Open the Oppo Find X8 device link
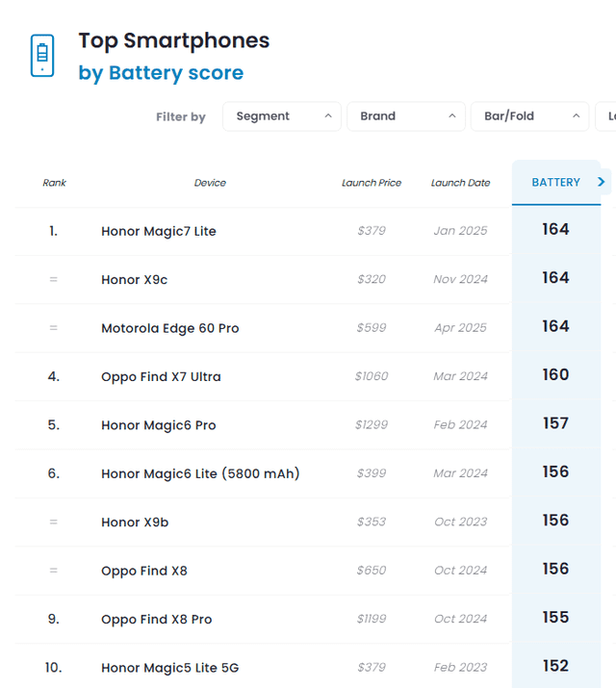The width and height of the screenshot is (616, 688). 144,571
